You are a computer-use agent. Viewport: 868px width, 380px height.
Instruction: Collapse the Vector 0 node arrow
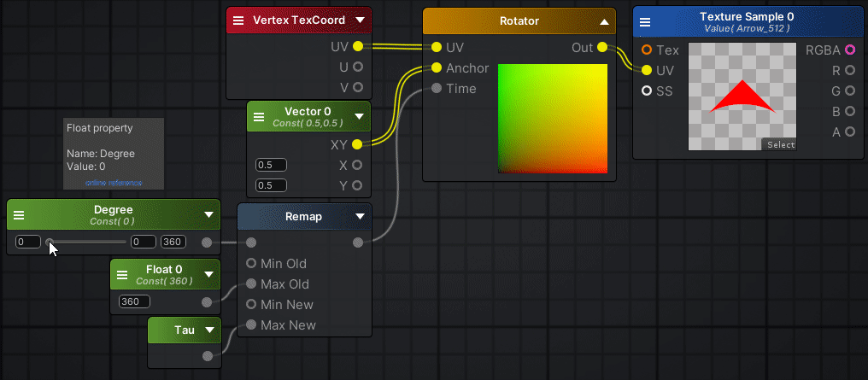click(360, 117)
